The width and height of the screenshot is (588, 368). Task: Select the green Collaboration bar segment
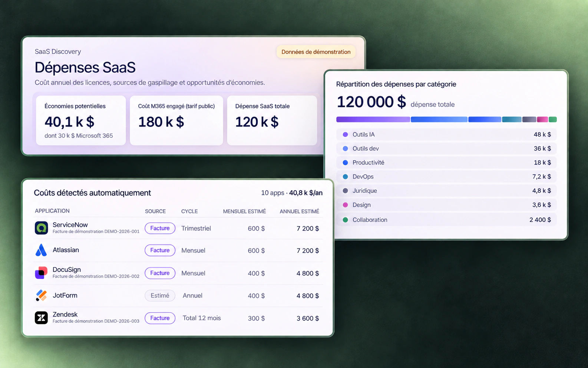pos(553,119)
